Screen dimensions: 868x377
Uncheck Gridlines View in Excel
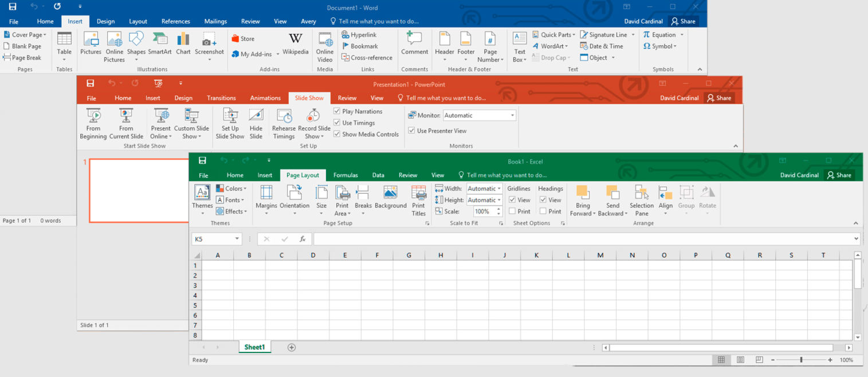pos(512,200)
